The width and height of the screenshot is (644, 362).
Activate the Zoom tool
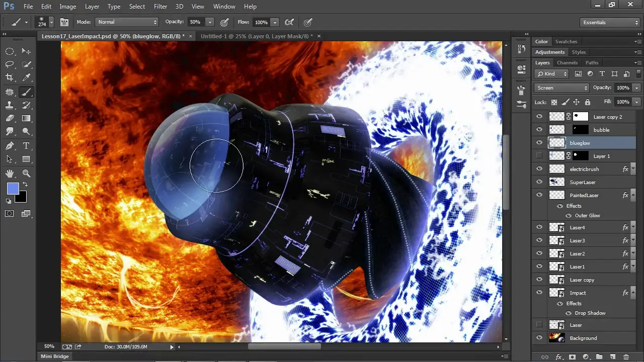pos(27,173)
